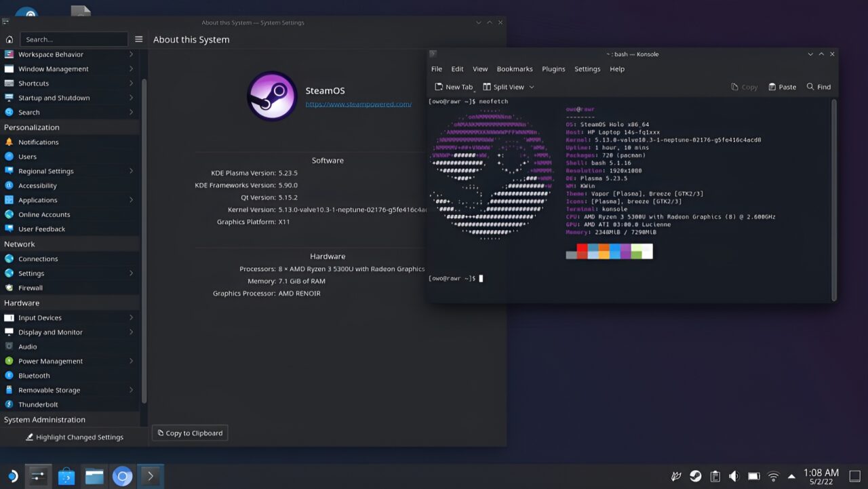Click the Konsole terminal scrollbar

(x=833, y=199)
